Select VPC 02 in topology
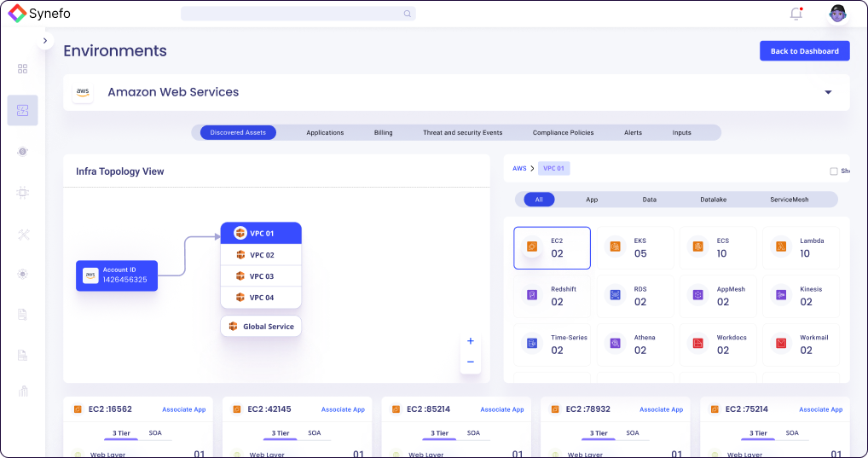 pos(261,255)
